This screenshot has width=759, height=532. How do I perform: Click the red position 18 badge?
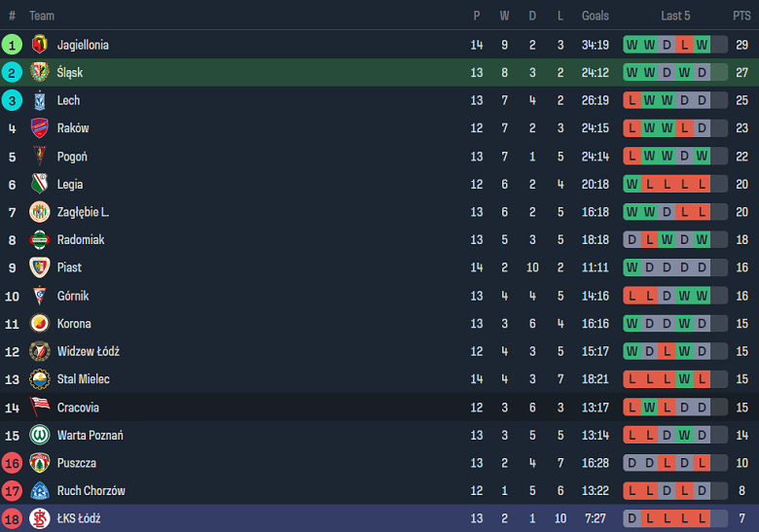tap(12, 518)
